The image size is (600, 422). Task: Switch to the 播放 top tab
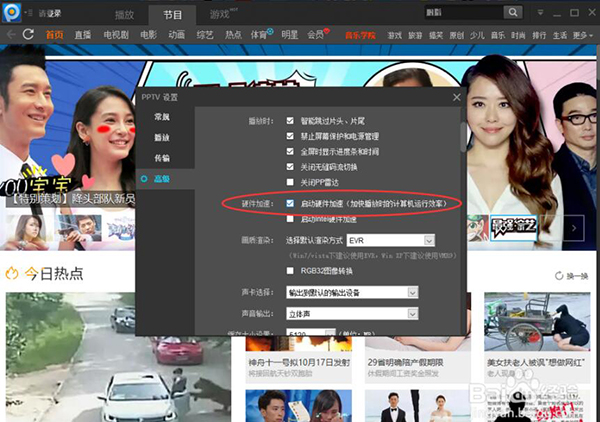[125, 14]
